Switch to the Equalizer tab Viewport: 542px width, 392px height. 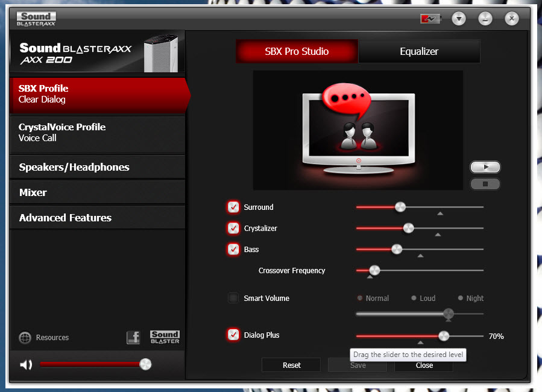(x=419, y=51)
